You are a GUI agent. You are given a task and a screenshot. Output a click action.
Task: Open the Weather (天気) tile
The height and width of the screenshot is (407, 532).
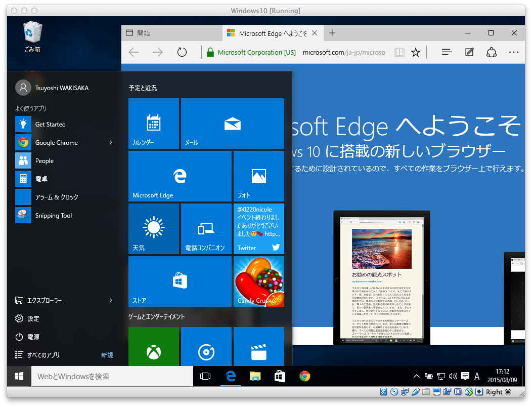coord(154,229)
